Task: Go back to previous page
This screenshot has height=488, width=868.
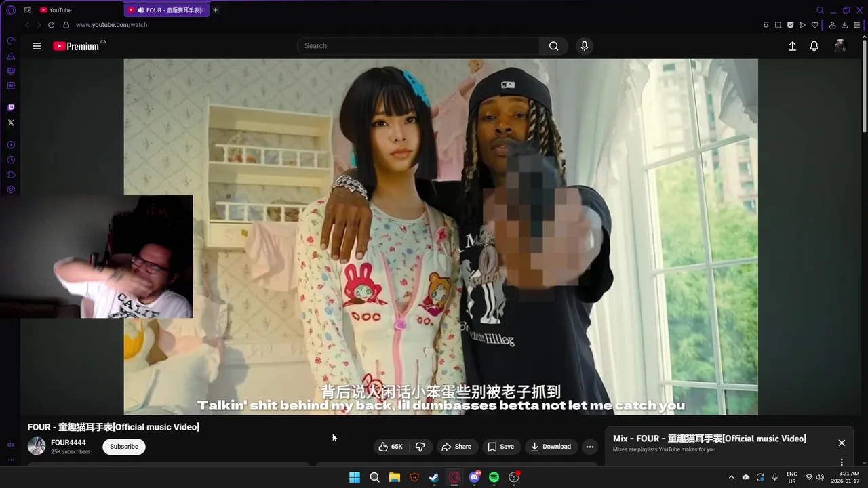Action: tap(27, 25)
